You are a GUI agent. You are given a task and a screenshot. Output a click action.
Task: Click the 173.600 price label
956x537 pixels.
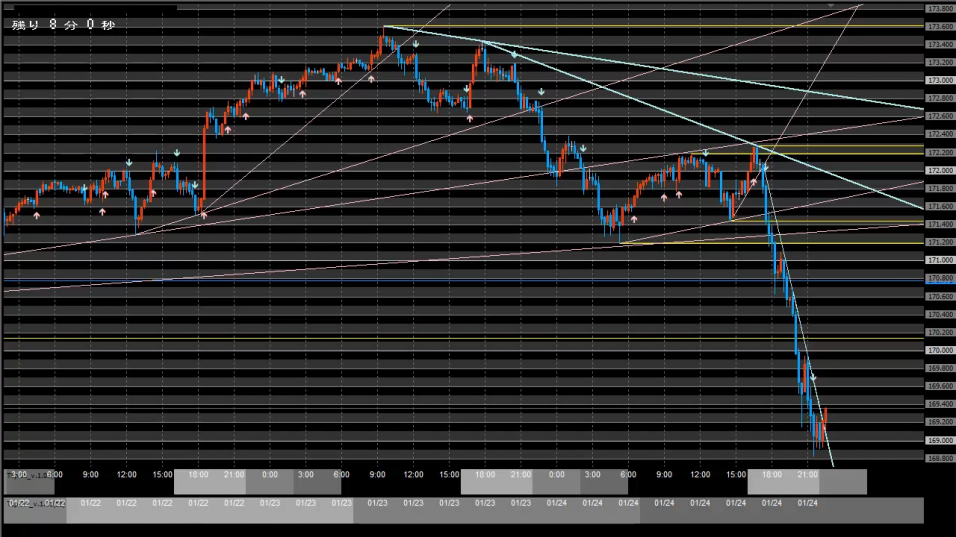(x=940, y=26)
